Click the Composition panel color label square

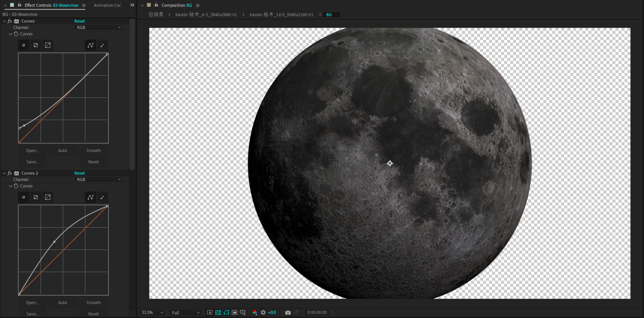149,5
